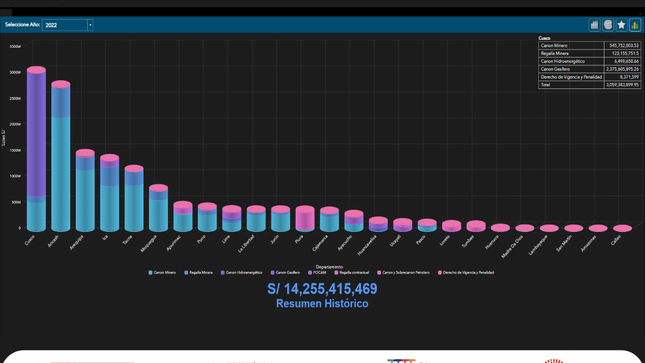The image size is (645, 363).
Task: Click the Ucayali axis label
Action: click(395, 240)
